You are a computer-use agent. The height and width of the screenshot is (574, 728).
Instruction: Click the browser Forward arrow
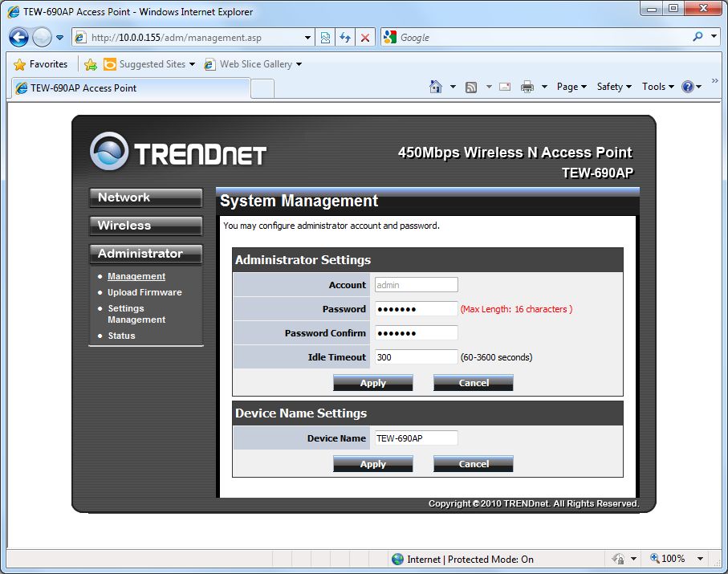(x=43, y=37)
